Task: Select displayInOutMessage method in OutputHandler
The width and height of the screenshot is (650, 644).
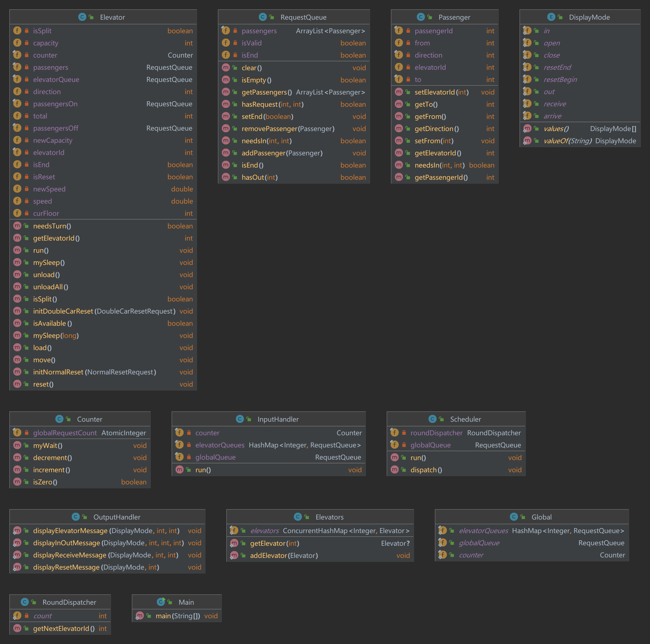Action: click(x=66, y=543)
